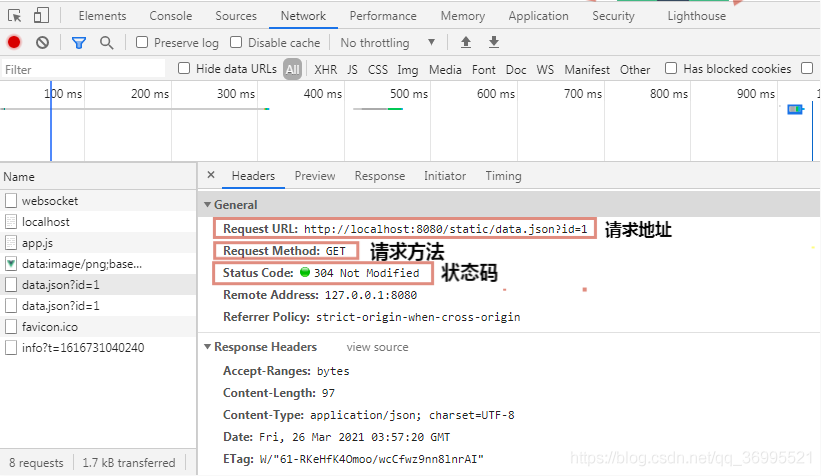Open the No throttling dropdown
Viewport: 821px width, 476px height.
[388, 43]
